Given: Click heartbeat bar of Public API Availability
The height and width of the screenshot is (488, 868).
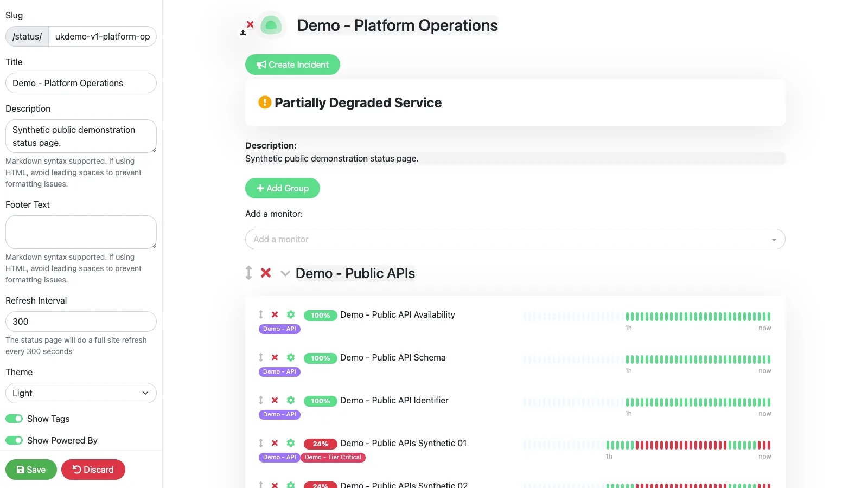Looking at the screenshot, I should [647, 316].
